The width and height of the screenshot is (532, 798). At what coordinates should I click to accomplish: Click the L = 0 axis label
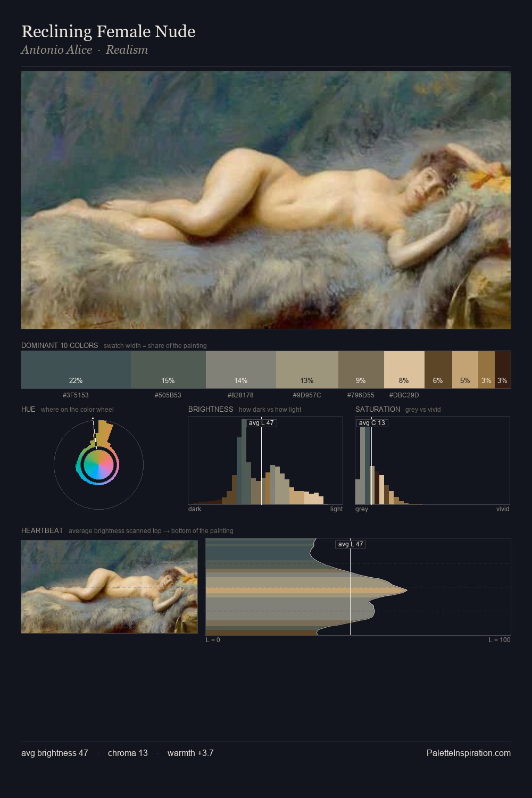coord(213,640)
